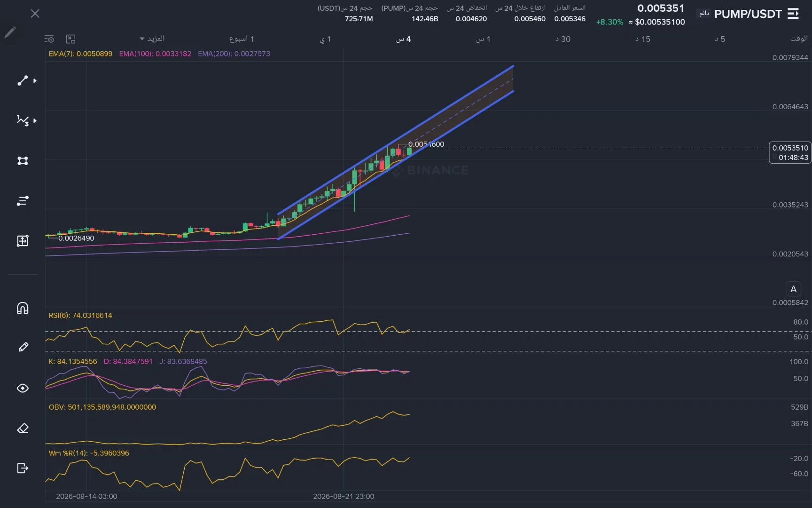The width and height of the screenshot is (812, 508).
Task: Click the KDJ D value label
Action: [128, 362]
